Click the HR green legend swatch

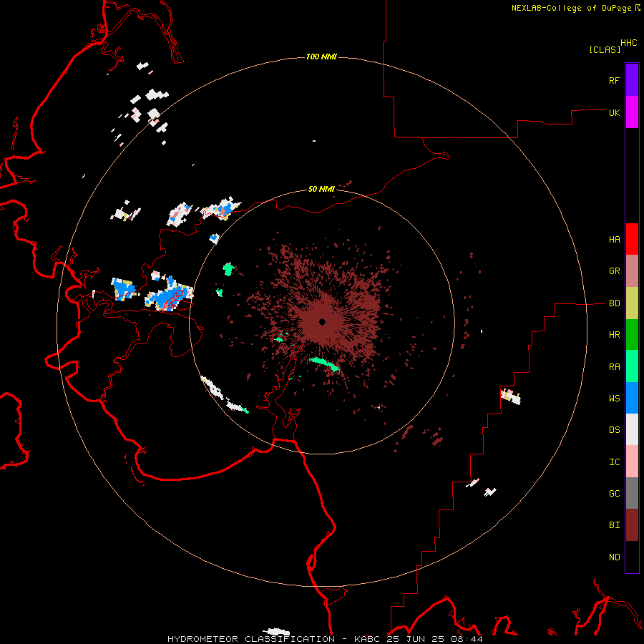coord(632,335)
